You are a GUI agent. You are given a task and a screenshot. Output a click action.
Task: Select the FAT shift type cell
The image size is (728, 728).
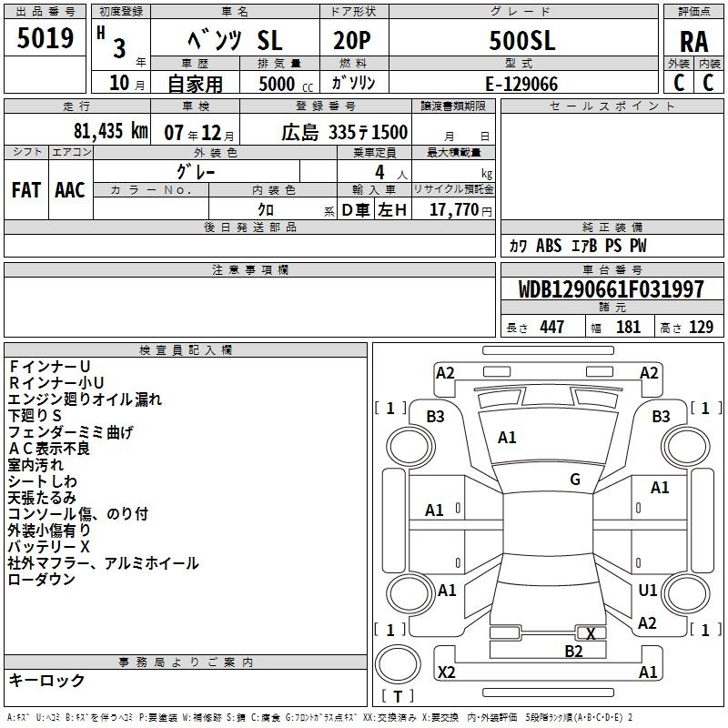[x=25, y=190]
